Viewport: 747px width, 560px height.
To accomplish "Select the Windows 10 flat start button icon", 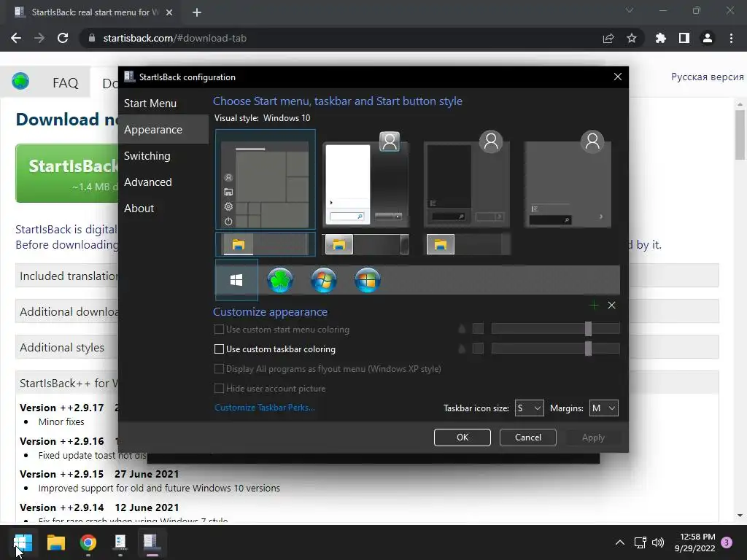I will pos(236,280).
